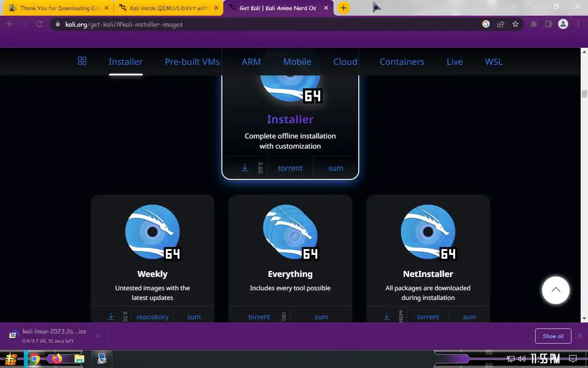Click the Weekly card download arrow icon
The width and height of the screenshot is (588, 368).
111,316
